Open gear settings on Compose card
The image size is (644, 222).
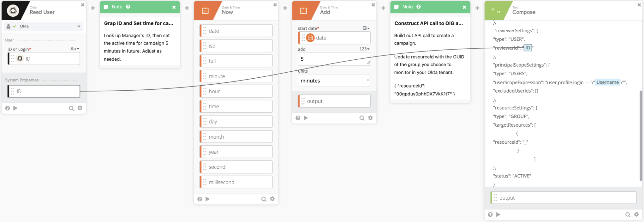coord(636,214)
